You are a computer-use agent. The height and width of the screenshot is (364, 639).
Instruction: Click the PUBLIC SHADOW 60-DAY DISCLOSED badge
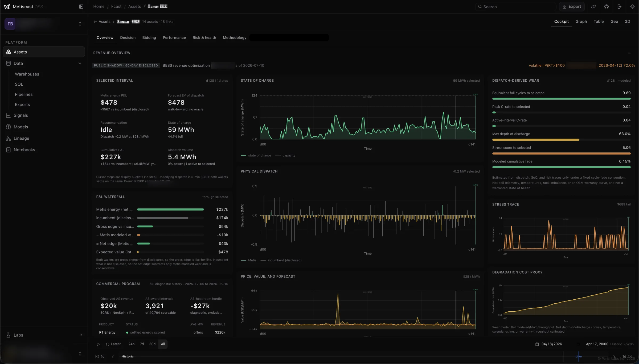[126, 65]
